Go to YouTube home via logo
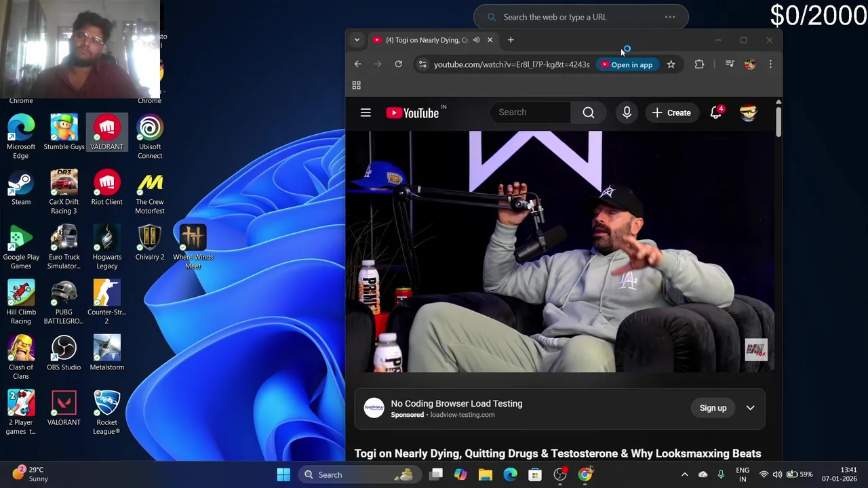 (412, 113)
